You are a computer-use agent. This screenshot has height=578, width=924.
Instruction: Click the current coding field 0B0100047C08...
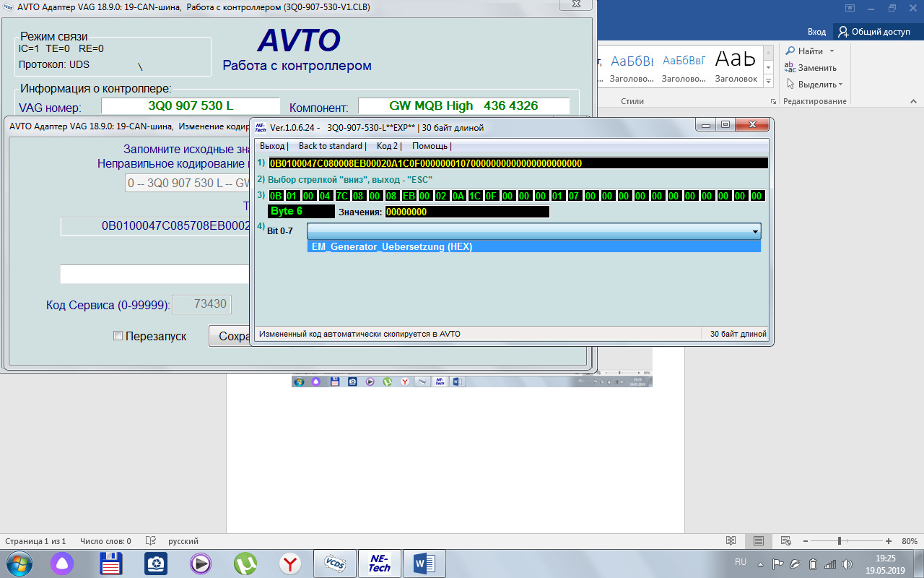pyautogui.click(x=155, y=225)
